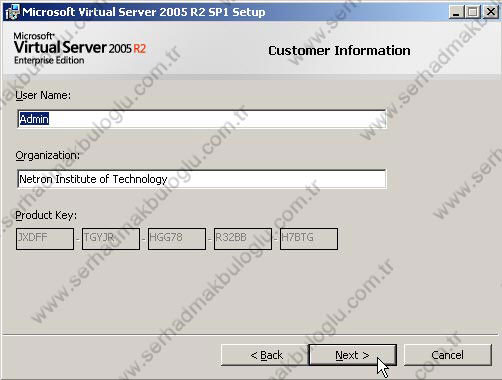
Task: Focus the User Name field containing Admin
Action: click(202, 119)
